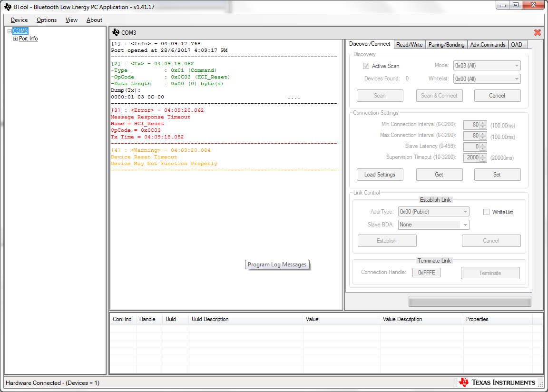Click the HCI_Reset OpCode log line
Screen dimensions: 548x392
click(x=170, y=77)
